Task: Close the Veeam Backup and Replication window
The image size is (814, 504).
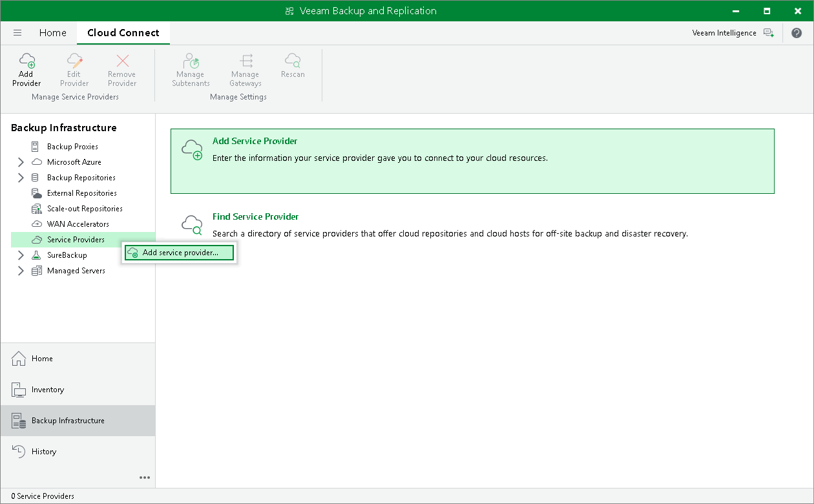Action: [797, 11]
